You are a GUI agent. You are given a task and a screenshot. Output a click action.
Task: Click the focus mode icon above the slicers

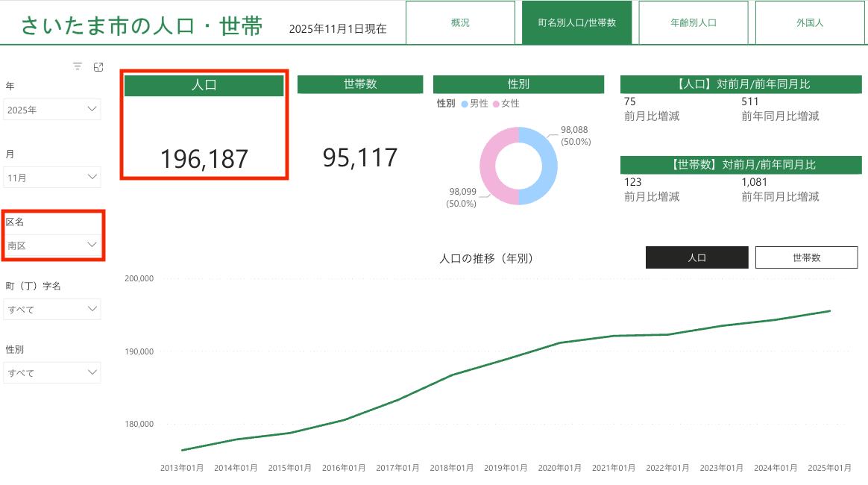98,67
